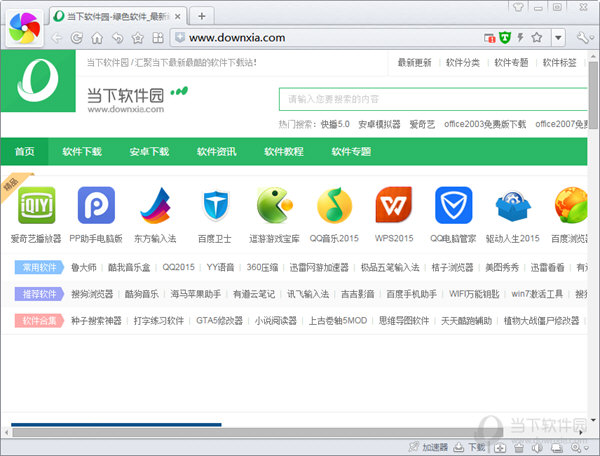Open the 种子搜索神器 link
Screen dimensions: 600x456
(96, 321)
